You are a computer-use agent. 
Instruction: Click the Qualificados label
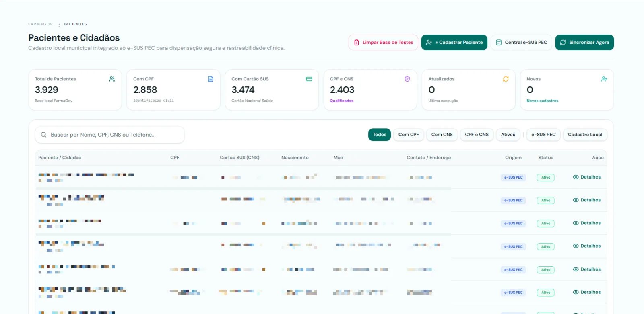pos(342,101)
